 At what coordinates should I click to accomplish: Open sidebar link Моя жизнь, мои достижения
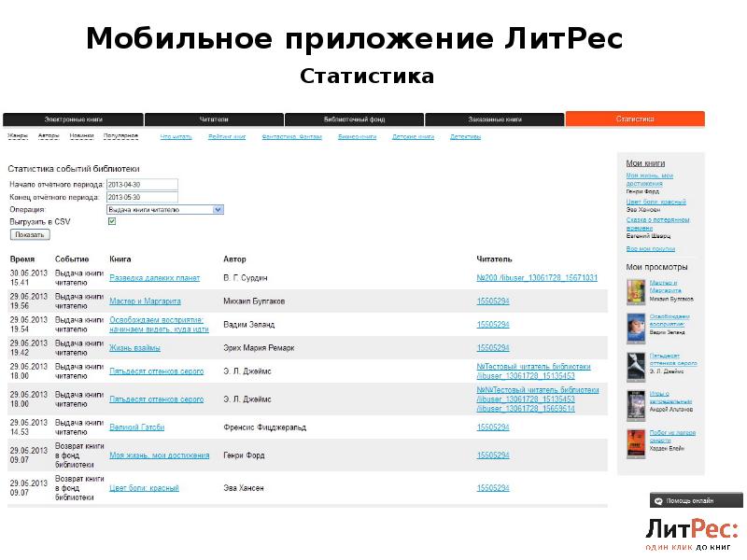[649, 179]
